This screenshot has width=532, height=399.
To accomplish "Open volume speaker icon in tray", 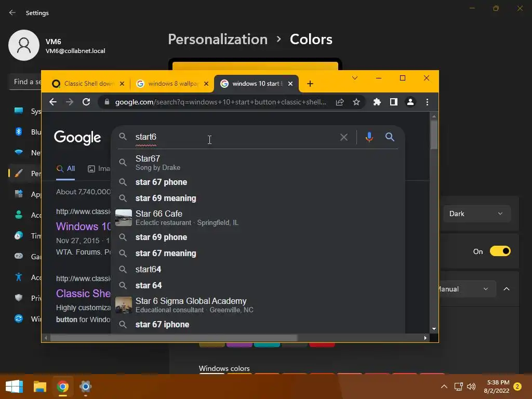I will click(471, 387).
